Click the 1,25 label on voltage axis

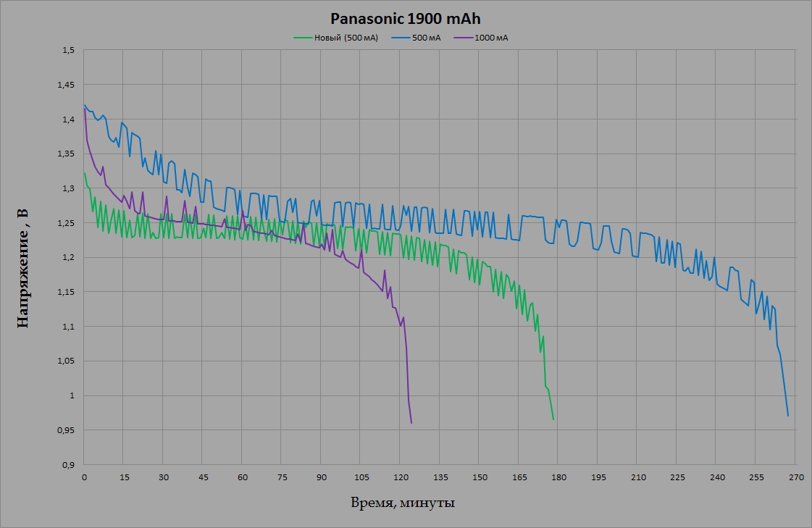coord(67,223)
